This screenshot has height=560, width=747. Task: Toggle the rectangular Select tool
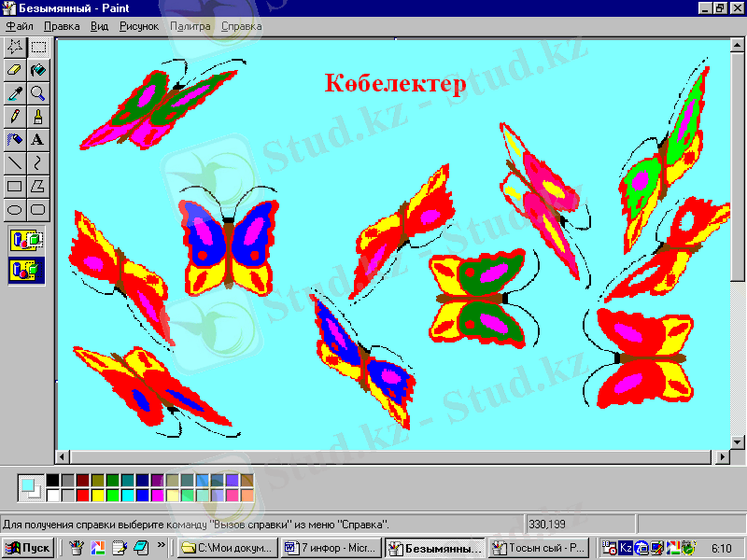[x=38, y=46]
